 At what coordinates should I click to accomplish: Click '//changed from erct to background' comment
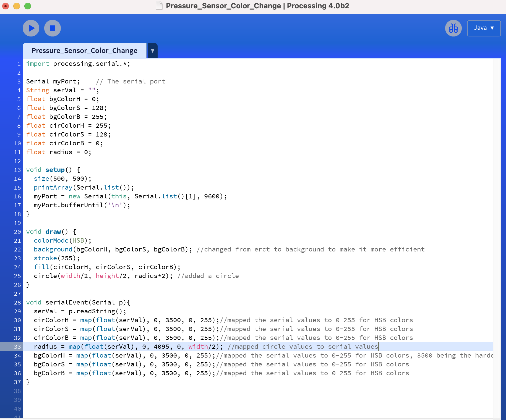[311, 249]
